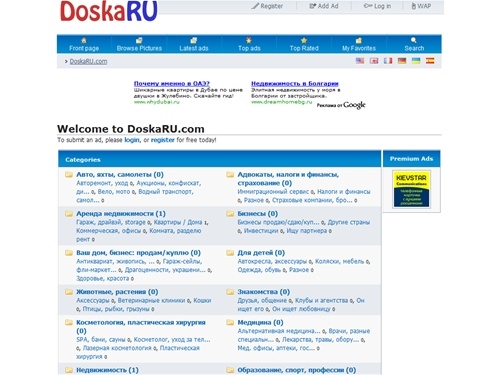500x375 pixels.
Task: Click the DoskaRU.com breadcrumb link
Action: 88,61
